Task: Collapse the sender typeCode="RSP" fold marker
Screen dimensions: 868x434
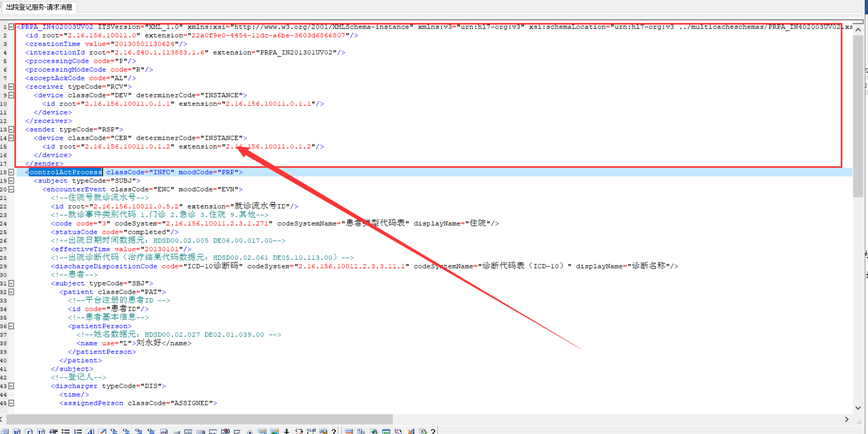Action: click(x=11, y=129)
